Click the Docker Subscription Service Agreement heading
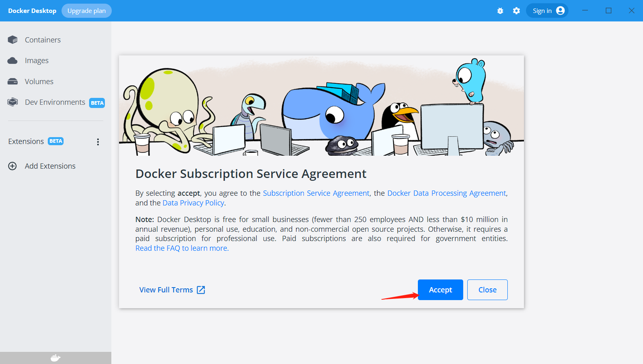 pos(251,174)
